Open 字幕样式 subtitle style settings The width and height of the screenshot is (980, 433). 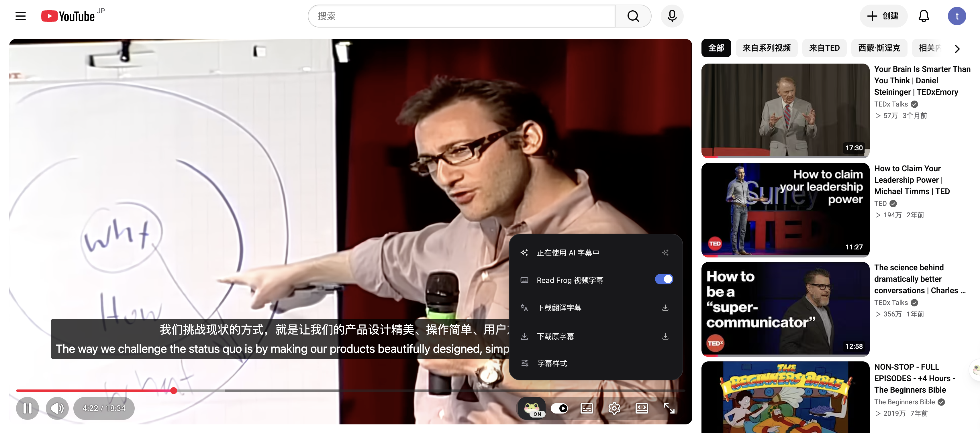pos(596,363)
